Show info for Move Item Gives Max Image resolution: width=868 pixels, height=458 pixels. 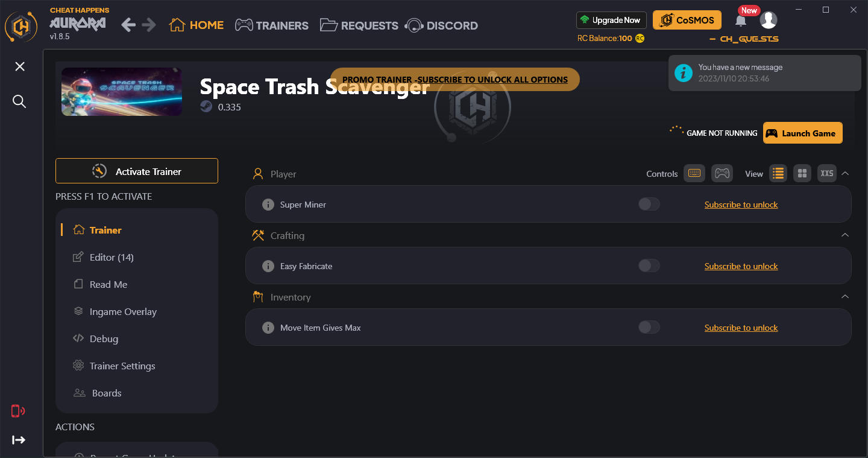(268, 328)
